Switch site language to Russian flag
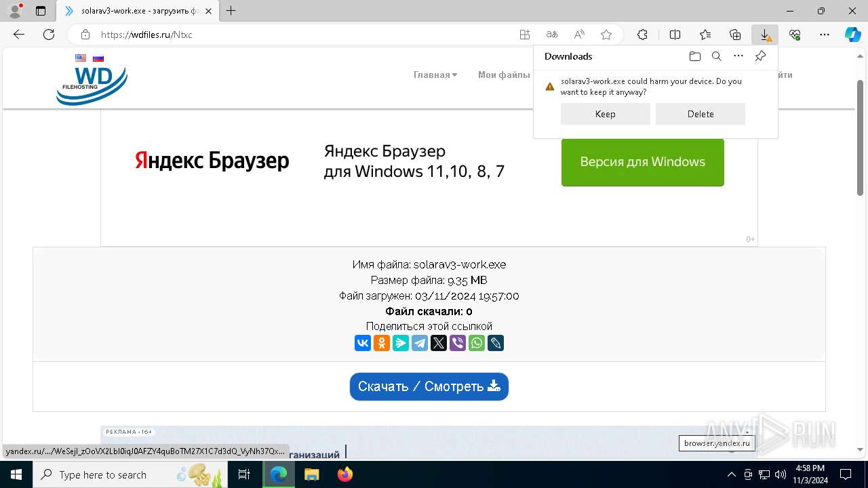 pos(98,58)
